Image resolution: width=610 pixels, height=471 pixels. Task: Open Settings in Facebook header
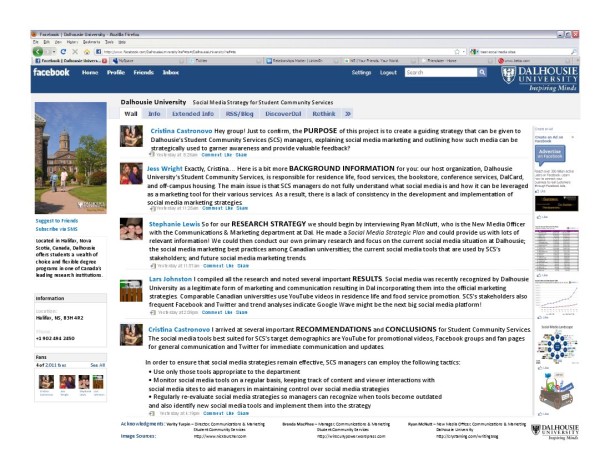[x=361, y=72]
